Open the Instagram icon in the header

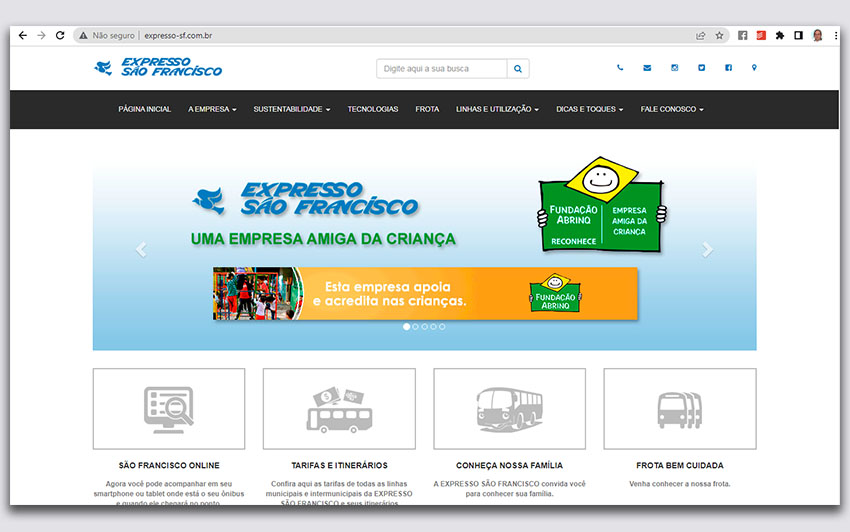(x=674, y=68)
